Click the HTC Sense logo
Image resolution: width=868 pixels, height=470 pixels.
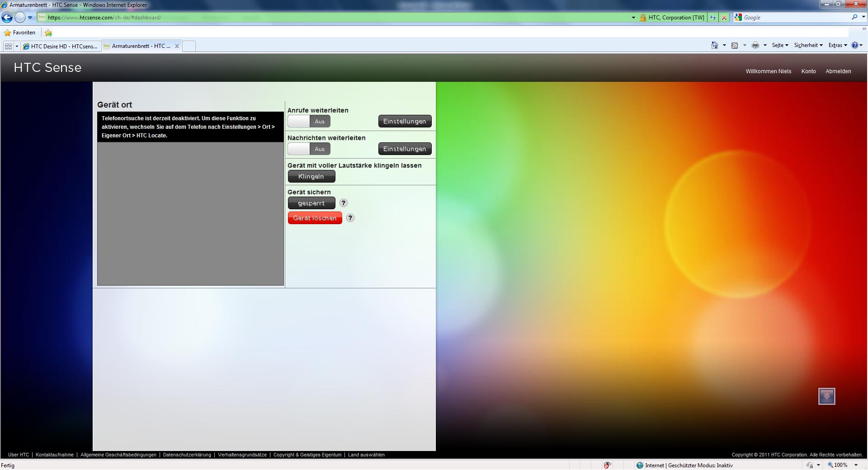[x=47, y=68]
